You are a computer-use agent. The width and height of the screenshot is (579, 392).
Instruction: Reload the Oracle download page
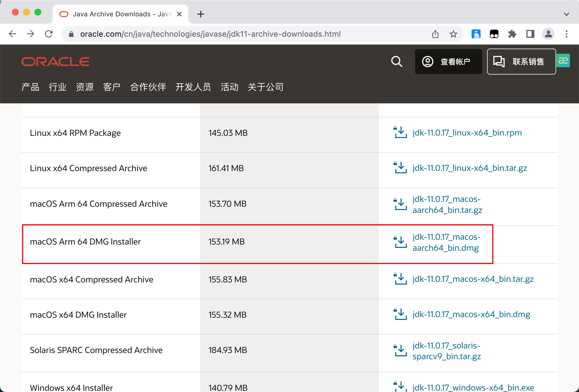49,34
